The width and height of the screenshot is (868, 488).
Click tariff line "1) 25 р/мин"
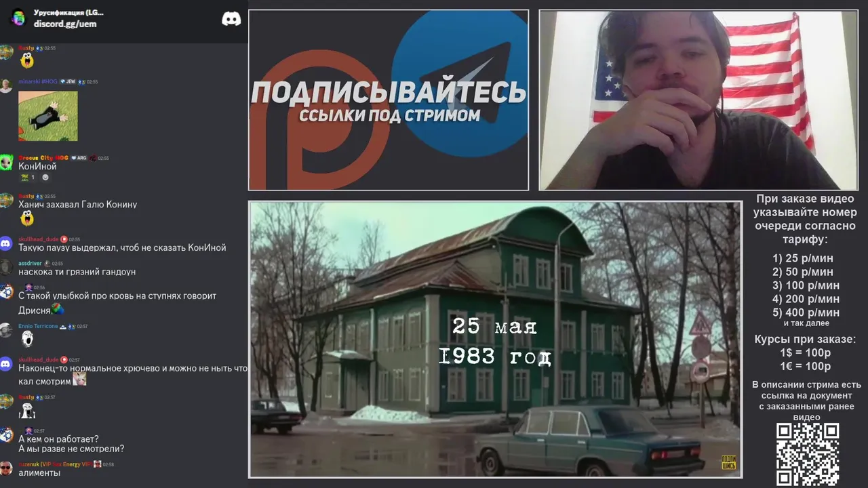(x=803, y=258)
